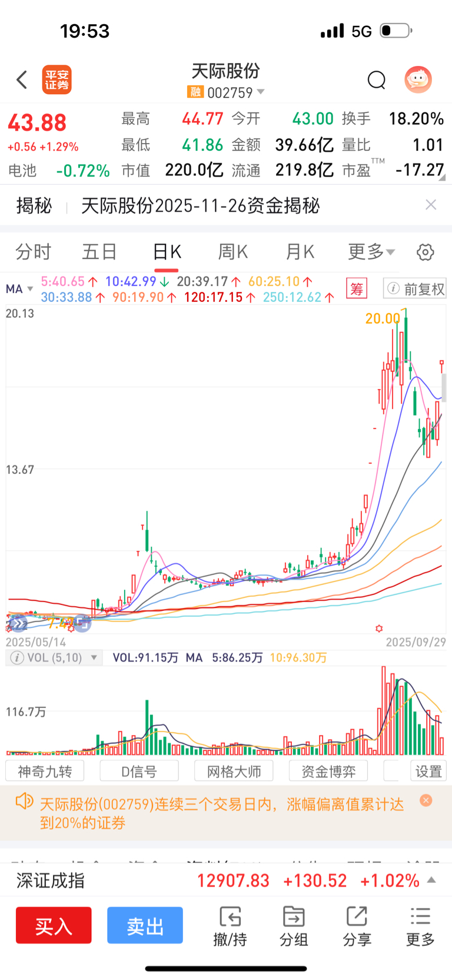Tap the red 买入 button
This screenshot has height=980, width=452.
click(54, 925)
